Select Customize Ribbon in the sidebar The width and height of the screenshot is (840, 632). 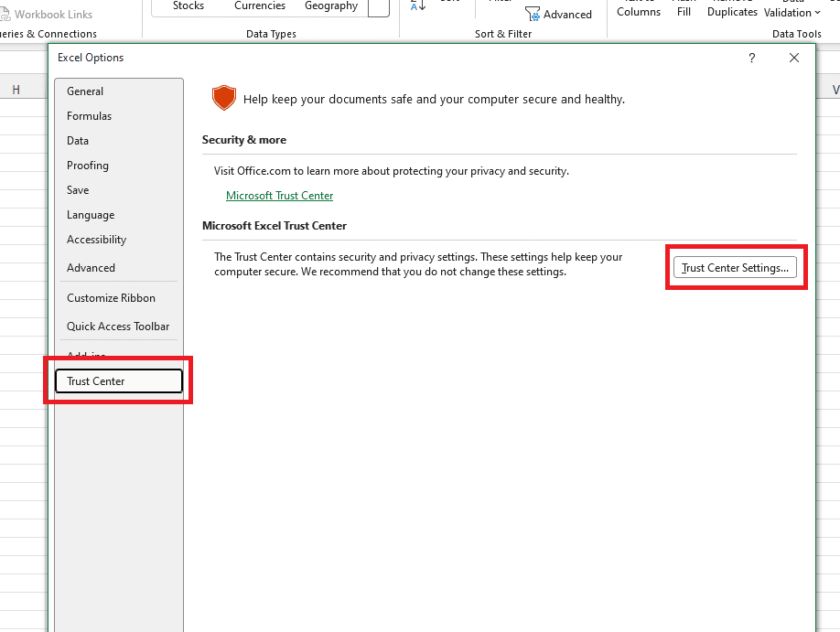point(118,298)
